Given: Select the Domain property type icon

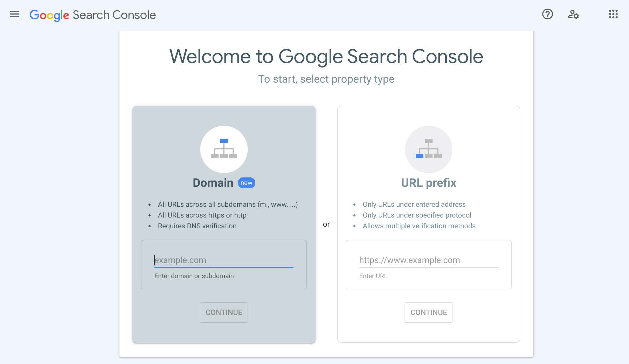Looking at the screenshot, I should click(224, 149).
